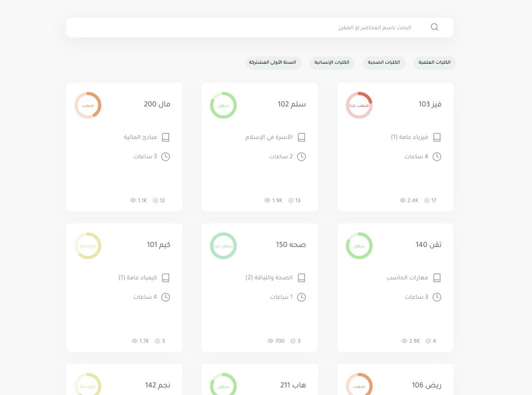Click the course name الصحة واللياقة (2)
This screenshot has width=532, height=395.
[x=269, y=278]
